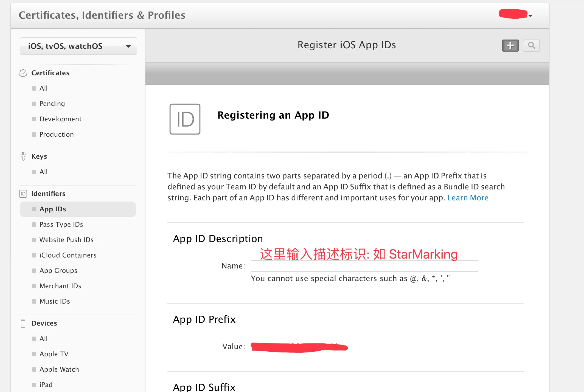Click the plus add App ID button

[x=510, y=46]
